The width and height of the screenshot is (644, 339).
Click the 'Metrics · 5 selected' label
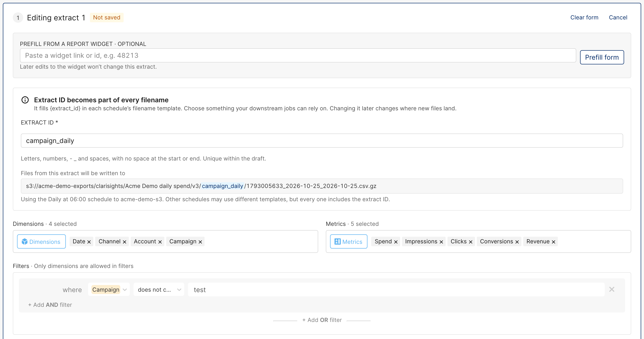pos(352,224)
